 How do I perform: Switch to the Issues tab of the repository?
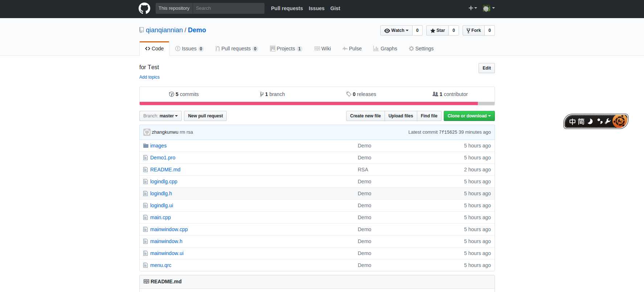[189, 49]
